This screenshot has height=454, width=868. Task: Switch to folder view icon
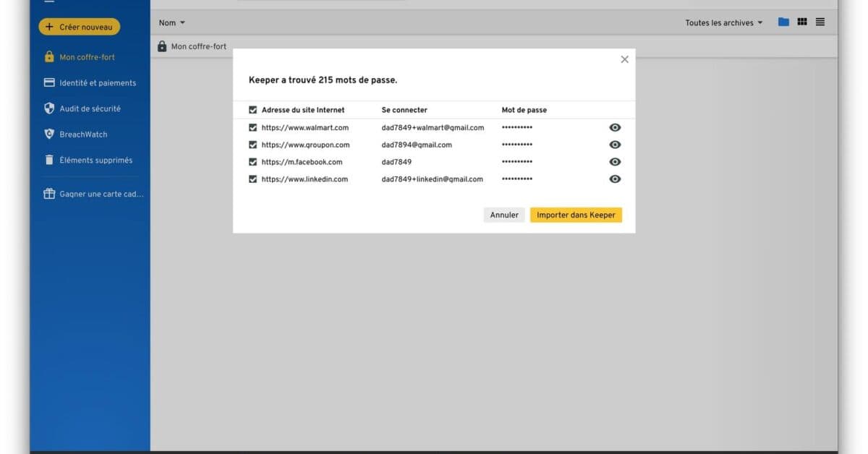pos(783,22)
